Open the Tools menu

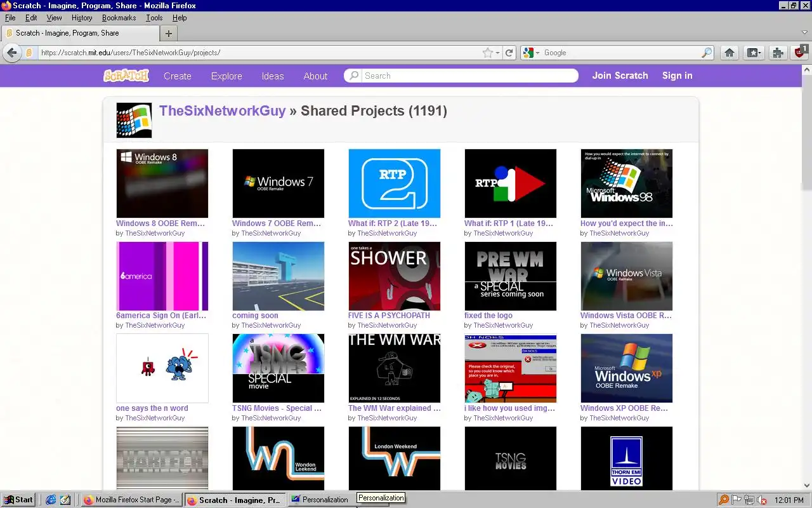(x=154, y=18)
